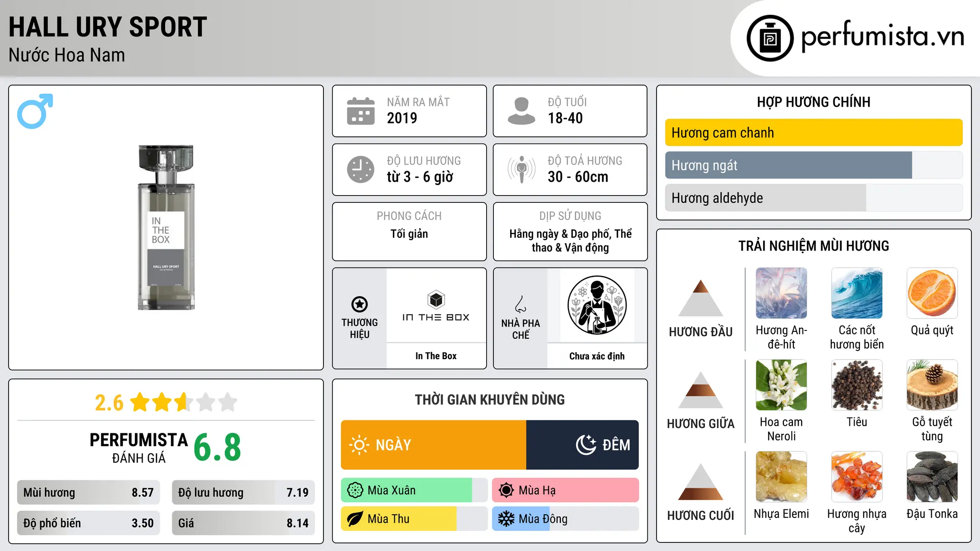Open the In The Box brand link
Screen dimensions: 980x551
click(436, 356)
